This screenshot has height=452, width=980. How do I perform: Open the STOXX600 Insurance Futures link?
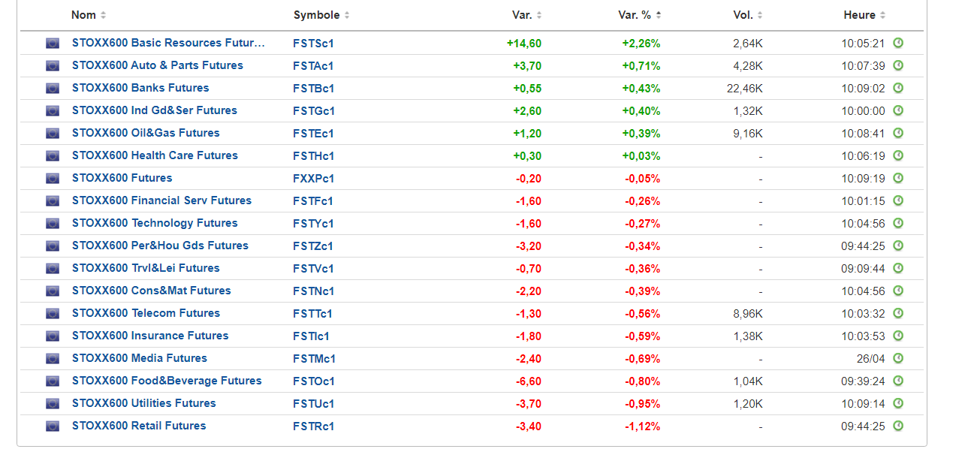(150, 336)
